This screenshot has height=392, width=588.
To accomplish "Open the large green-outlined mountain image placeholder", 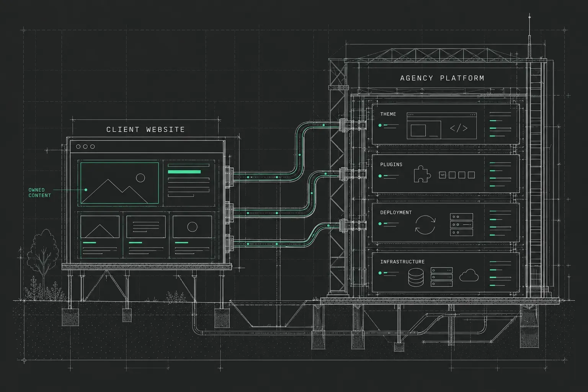I will 119,183.
